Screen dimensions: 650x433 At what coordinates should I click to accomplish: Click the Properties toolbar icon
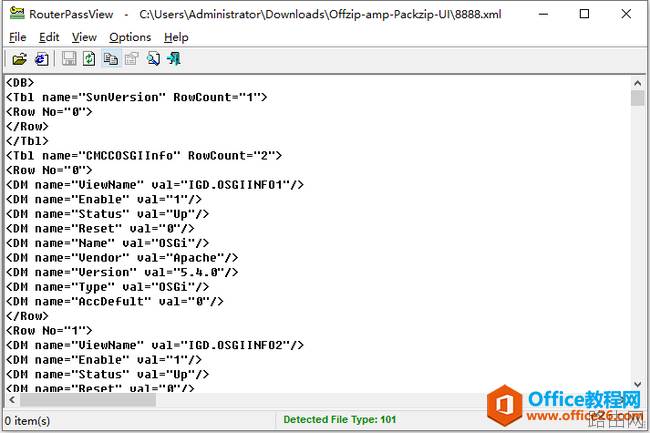tap(131, 59)
